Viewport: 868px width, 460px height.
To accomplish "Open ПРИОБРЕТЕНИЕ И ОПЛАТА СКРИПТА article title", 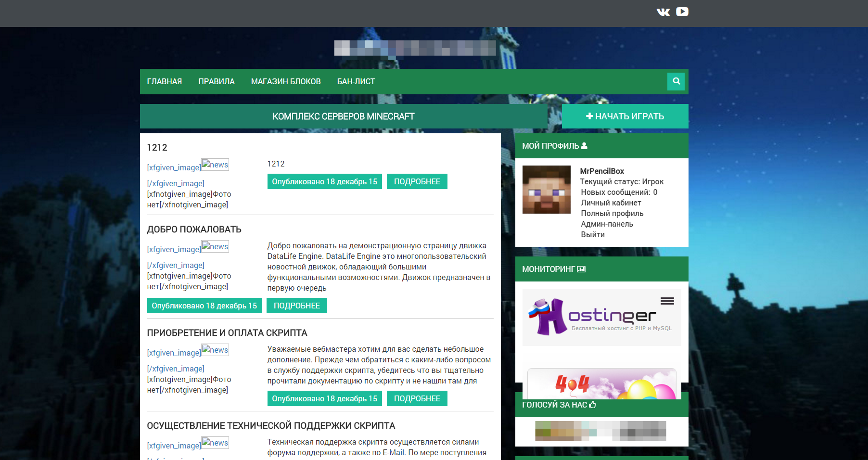I will point(227,333).
